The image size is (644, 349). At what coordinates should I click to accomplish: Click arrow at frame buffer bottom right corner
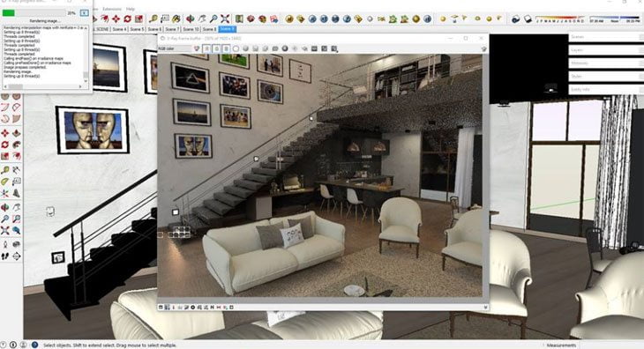(x=485, y=308)
